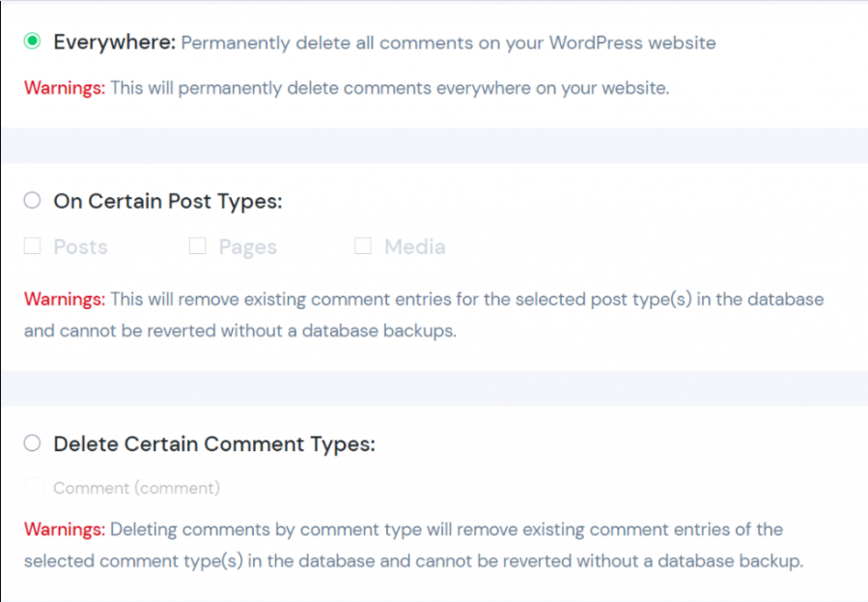Click the first red "Warnings:" label
The height and width of the screenshot is (602, 868).
point(64,87)
